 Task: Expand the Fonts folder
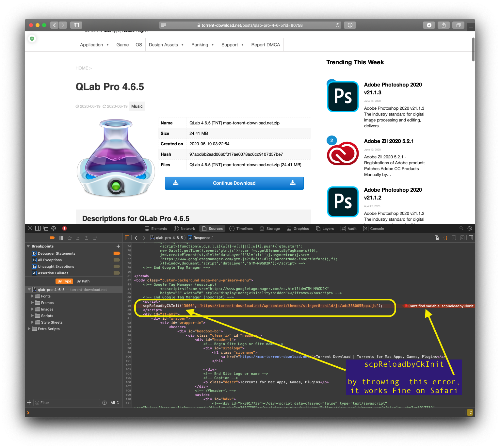pyautogui.click(x=32, y=296)
